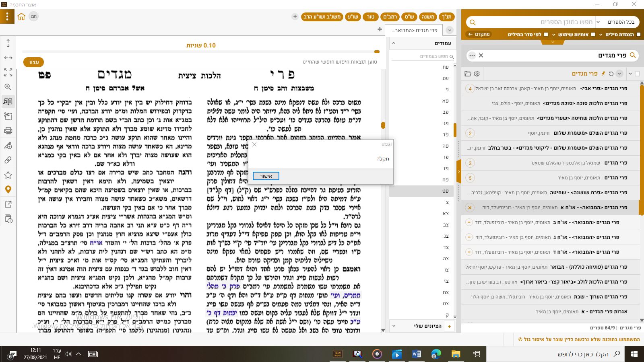Open book in external window icon
This screenshot has width=644, height=362.
tap(8, 204)
